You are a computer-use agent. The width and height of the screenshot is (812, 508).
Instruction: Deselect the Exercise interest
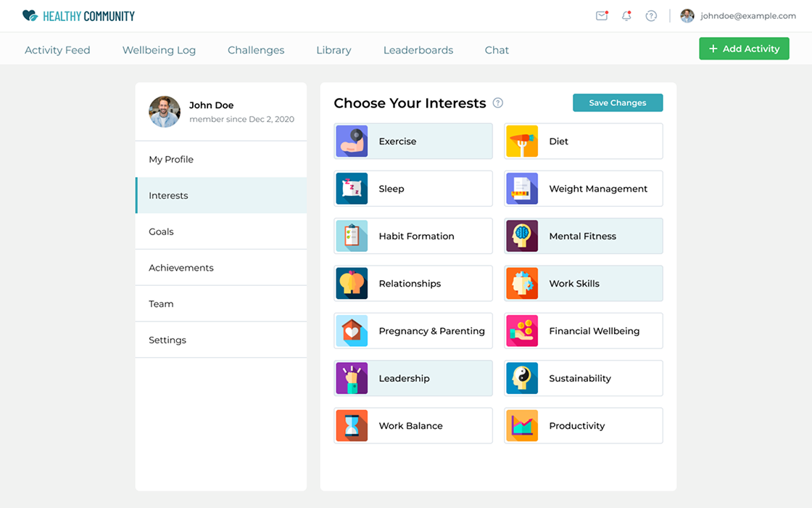[x=413, y=142]
